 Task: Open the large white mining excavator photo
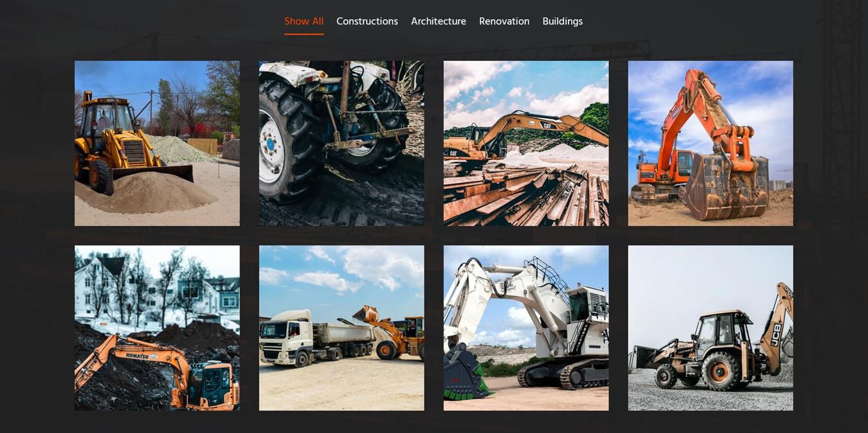(526, 327)
